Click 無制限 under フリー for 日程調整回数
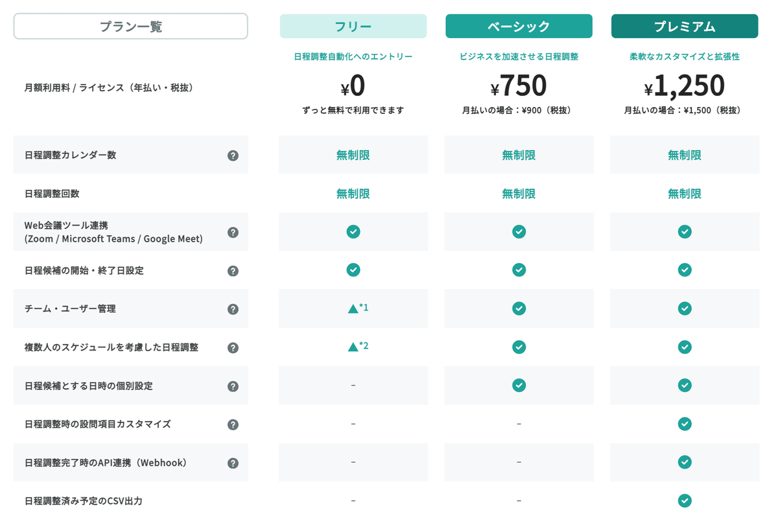This screenshot has width=778, height=532. click(x=353, y=193)
